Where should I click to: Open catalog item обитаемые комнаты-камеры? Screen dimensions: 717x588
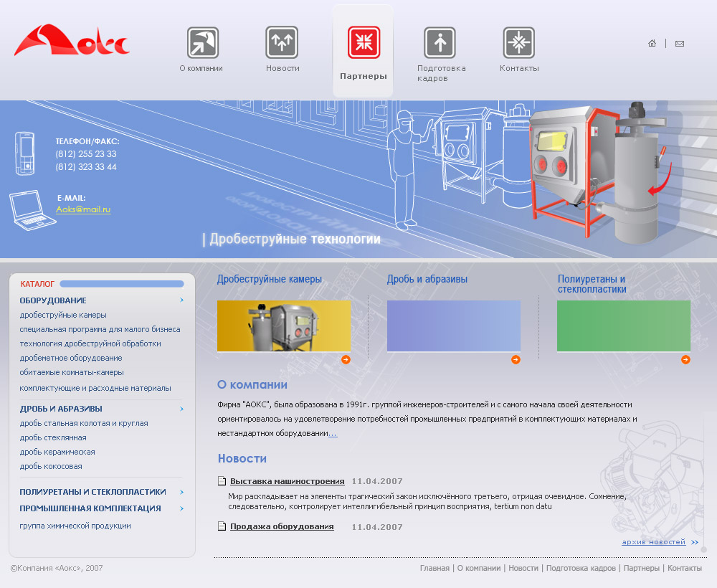pyautogui.click(x=72, y=372)
